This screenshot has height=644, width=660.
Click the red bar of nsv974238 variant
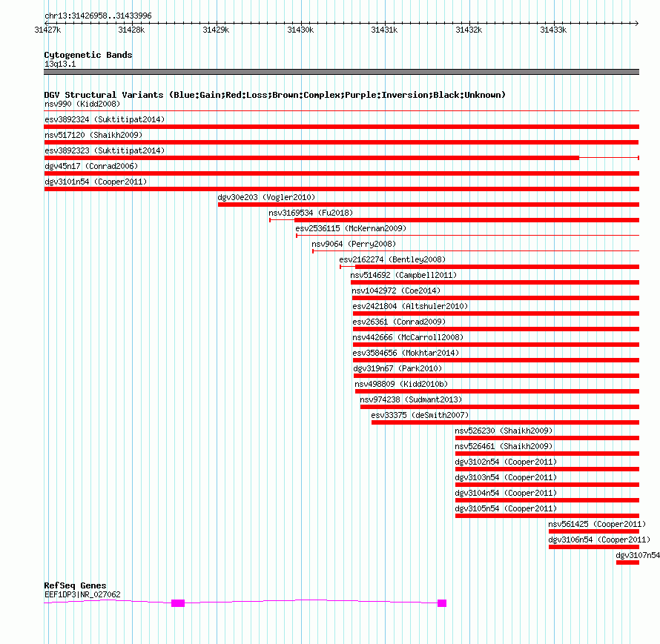(x=500, y=407)
